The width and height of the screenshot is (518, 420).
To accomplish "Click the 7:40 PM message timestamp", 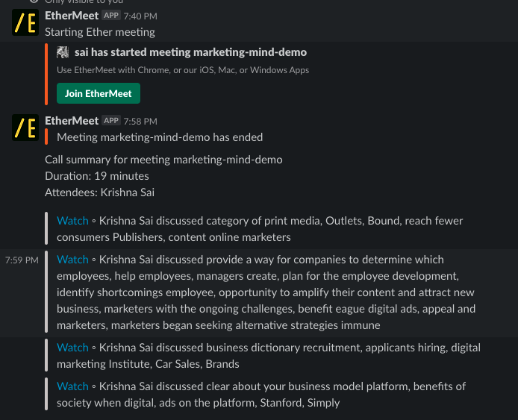I will point(140,16).
